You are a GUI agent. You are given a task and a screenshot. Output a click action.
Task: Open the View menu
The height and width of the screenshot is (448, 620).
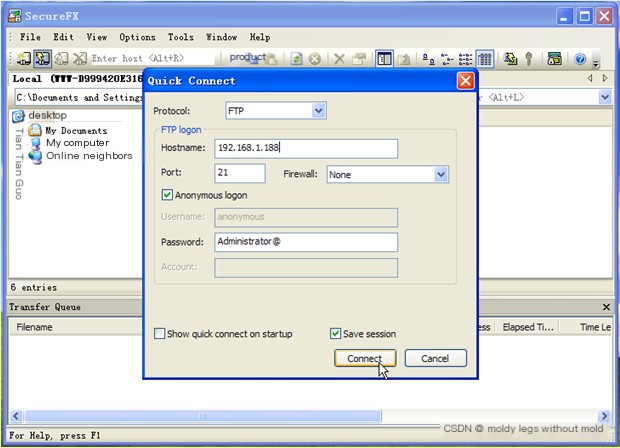tap(96, 37)
